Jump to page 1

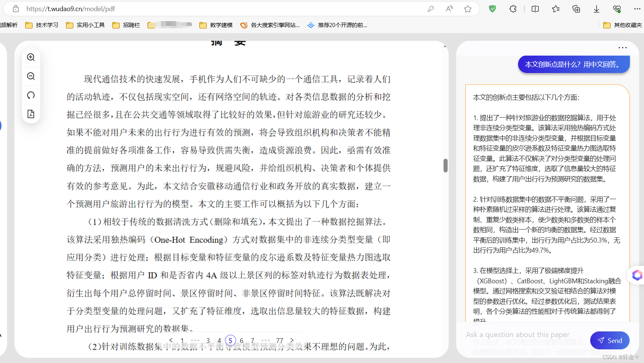click(182, 340)
